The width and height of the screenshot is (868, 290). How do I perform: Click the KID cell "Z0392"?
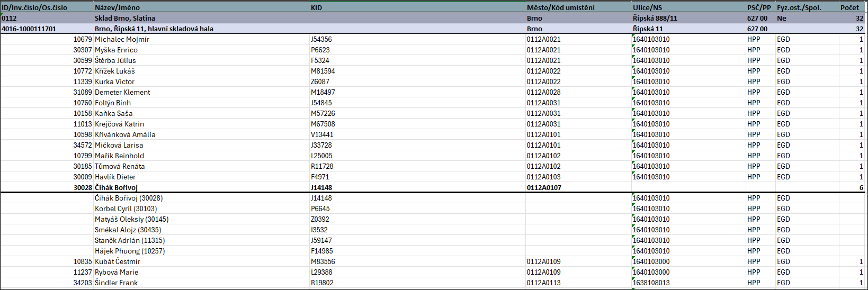(x=320, y=219)
